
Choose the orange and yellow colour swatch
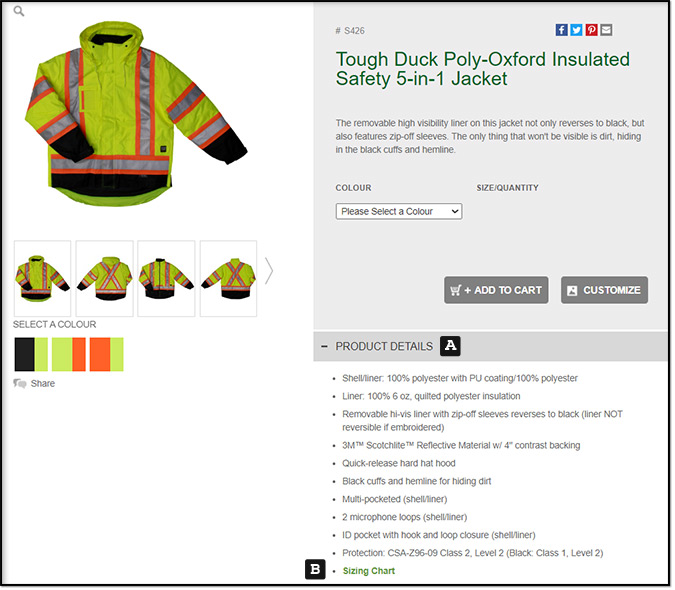click(x=107, y=355)
